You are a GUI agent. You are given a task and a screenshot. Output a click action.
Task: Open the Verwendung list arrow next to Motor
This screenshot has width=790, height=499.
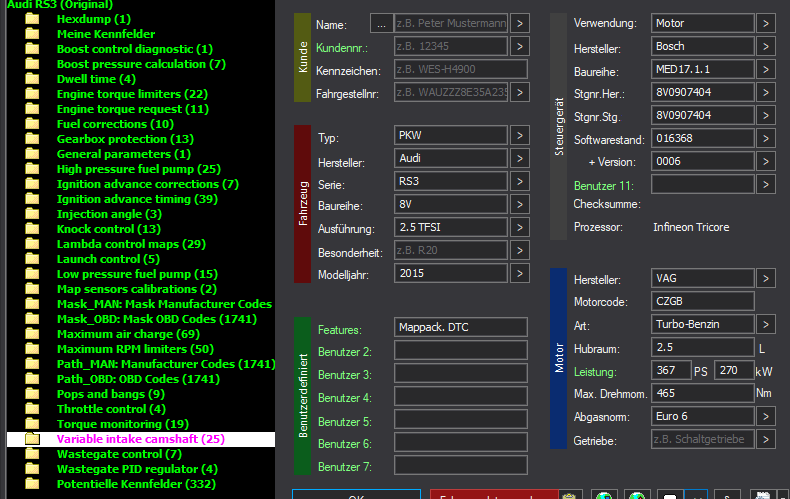coord(766,23)
